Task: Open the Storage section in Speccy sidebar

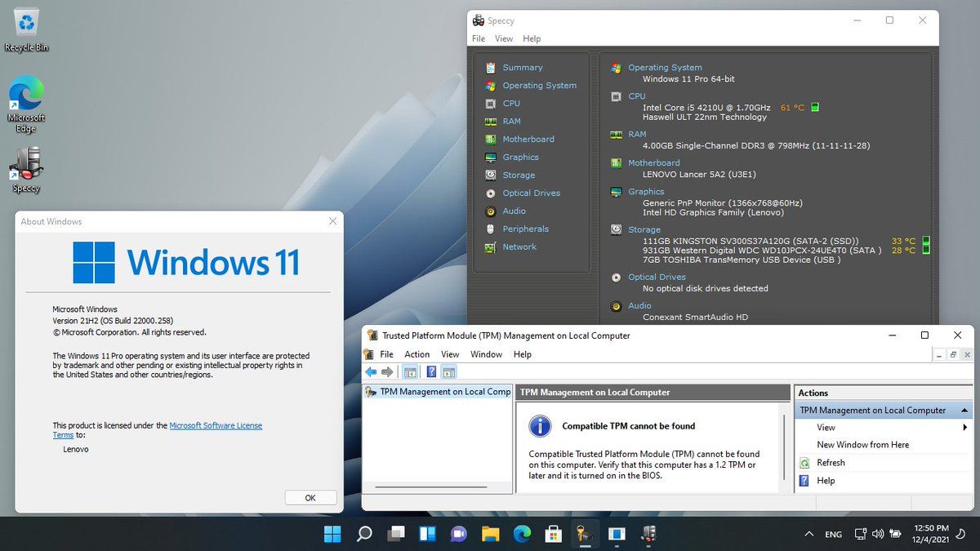Action: click(519, 175)
